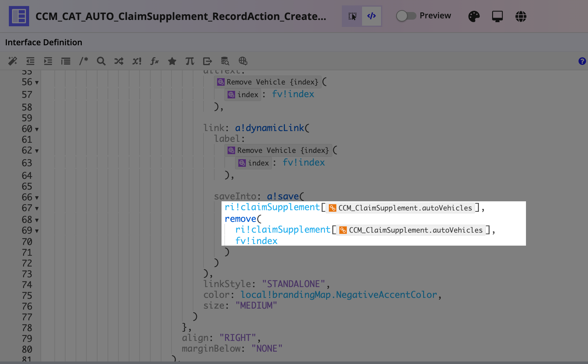The height and width of the screenshot is (364, 588).
Task: Toggle the Preview switch
Action: tap(406, 16)
